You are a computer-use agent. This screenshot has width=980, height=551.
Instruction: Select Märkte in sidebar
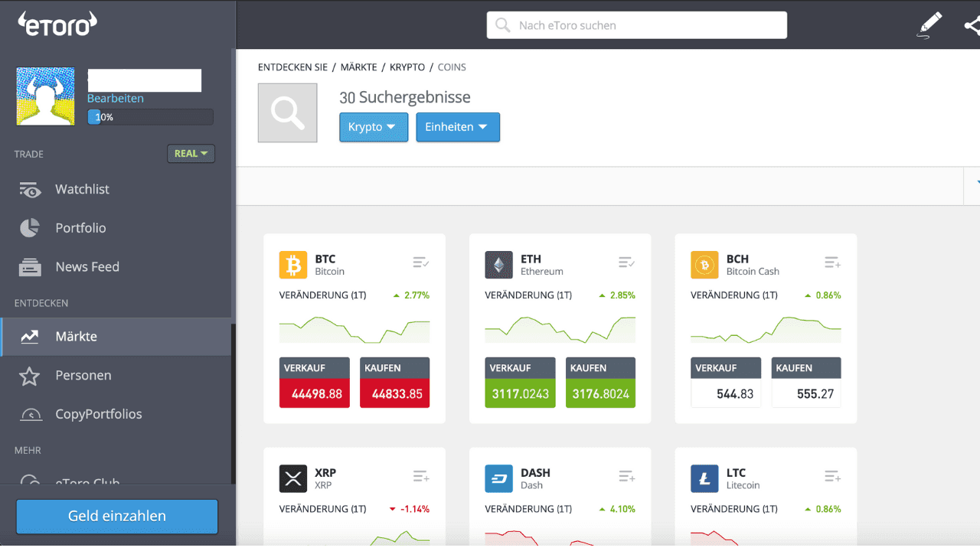116,337
